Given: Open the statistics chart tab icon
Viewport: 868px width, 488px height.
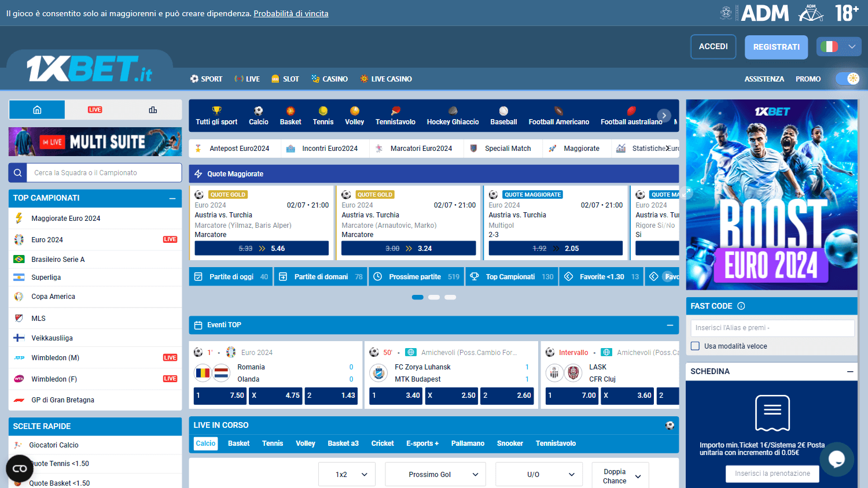Looking at the screenshot, I should pyautogui.click(x=153, y=110).
